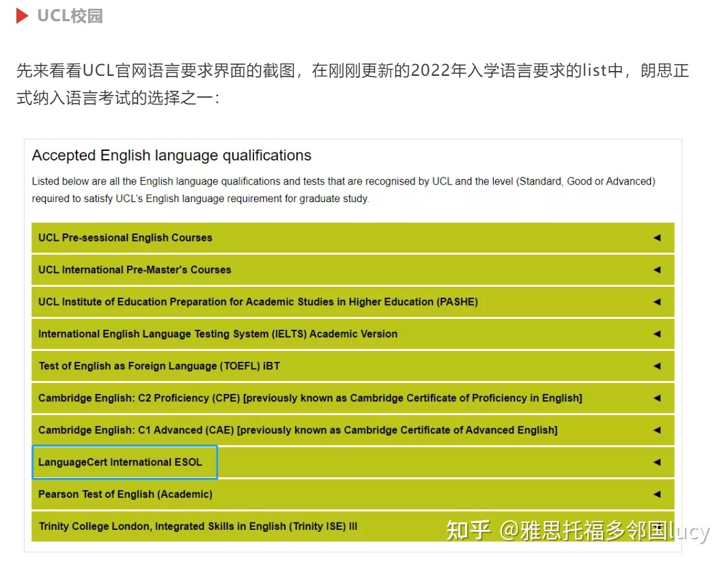Click Accepted English language qualifications heading
The image size is (728, 564).
[171, 155]
